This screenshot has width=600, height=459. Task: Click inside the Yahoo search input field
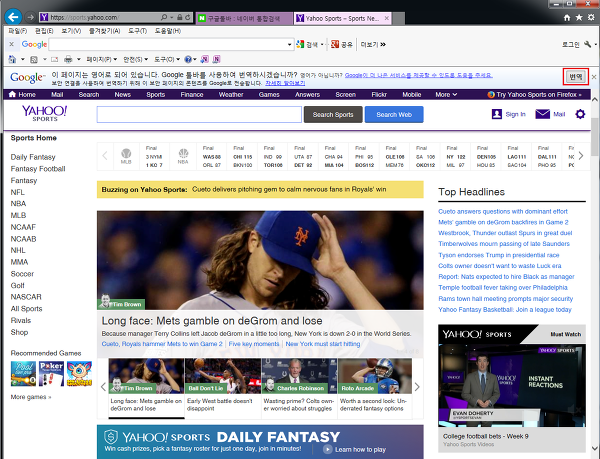point(199,114)
